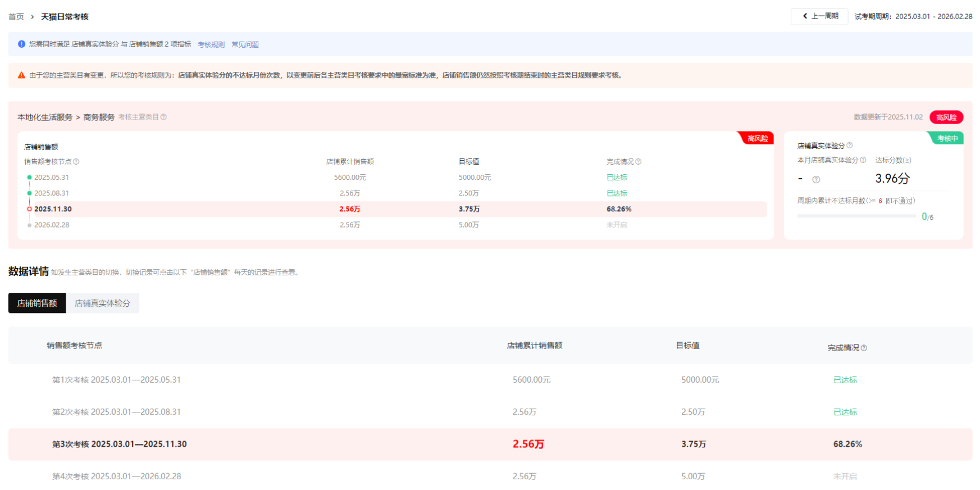Click the red 高风险 badge near update date
Screen dimensions: 980x490
(946, 117)
